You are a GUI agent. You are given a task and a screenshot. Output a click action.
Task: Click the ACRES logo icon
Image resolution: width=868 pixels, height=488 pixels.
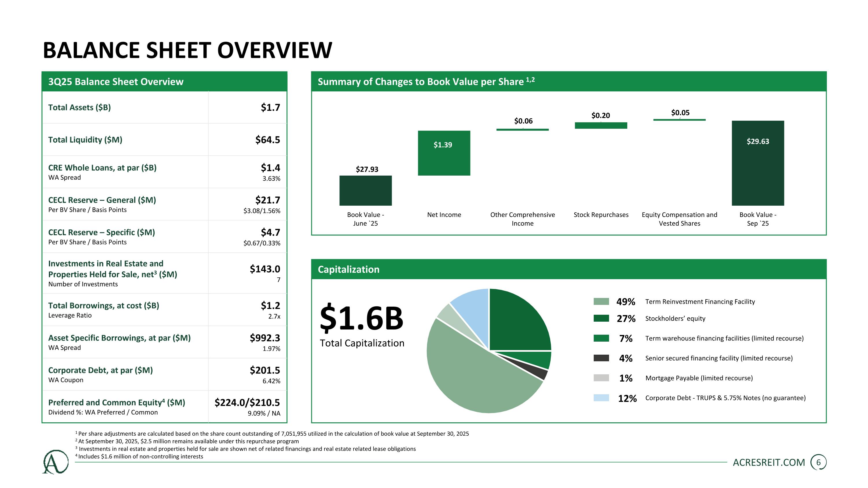[56, 462]
